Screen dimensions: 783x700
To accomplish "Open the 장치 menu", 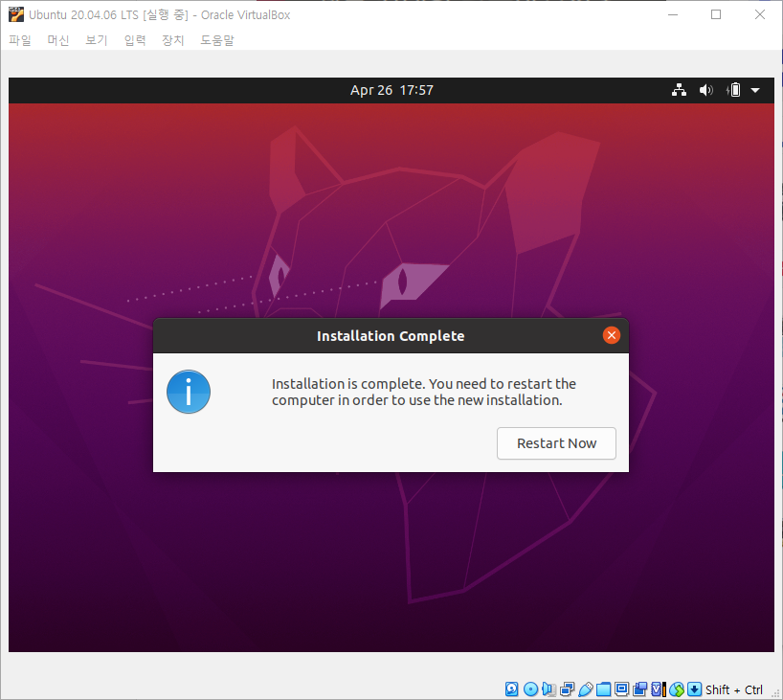I will pos(173,40).
